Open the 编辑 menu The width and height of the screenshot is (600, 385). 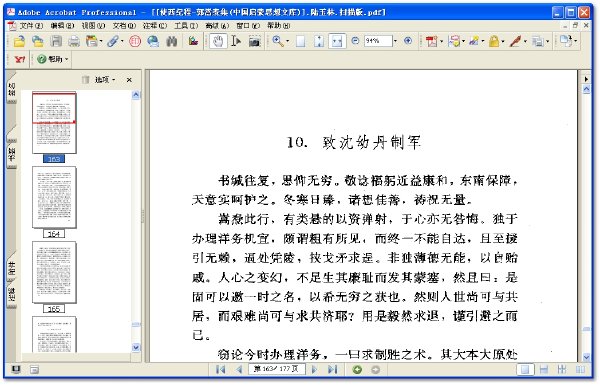point(62,26)
